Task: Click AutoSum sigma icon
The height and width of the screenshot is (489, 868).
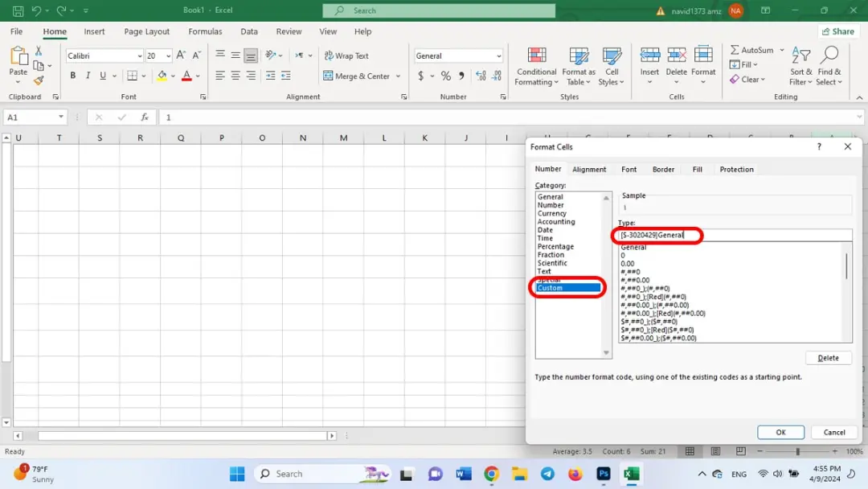Action: point(735,50)
